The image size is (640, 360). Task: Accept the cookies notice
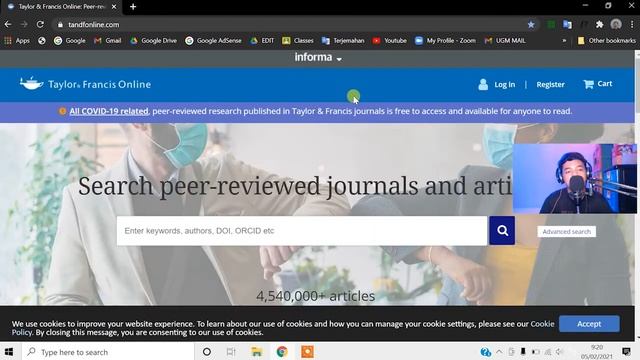tap(589, 324)
